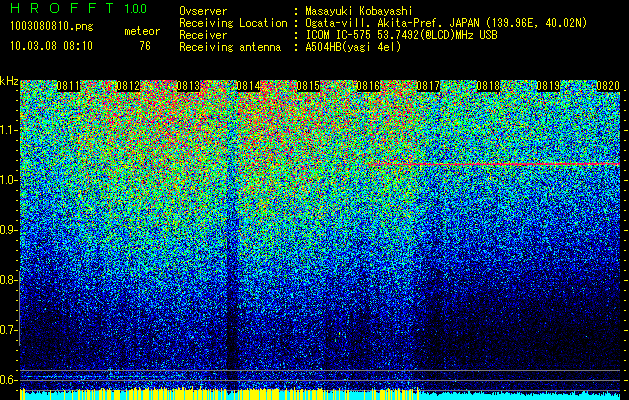629x400 pixels.
Task: Click the observer name Masayuki Kobayashi
Action: (359, 11)
